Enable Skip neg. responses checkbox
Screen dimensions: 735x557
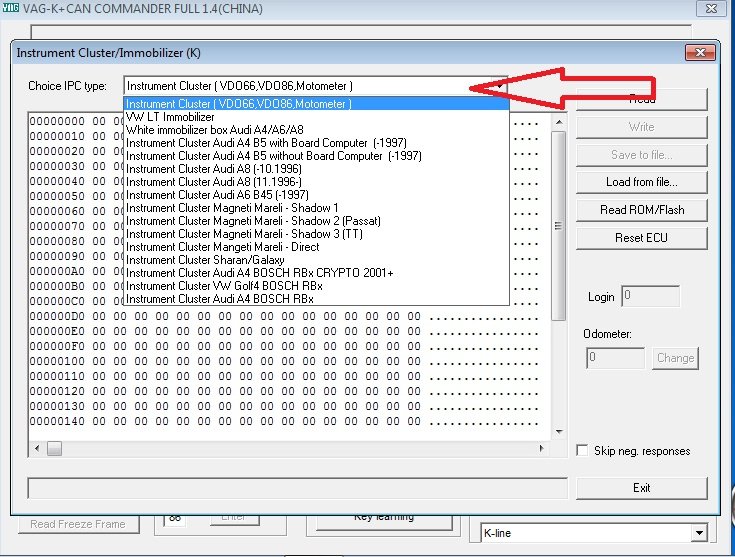coord(583,451)
